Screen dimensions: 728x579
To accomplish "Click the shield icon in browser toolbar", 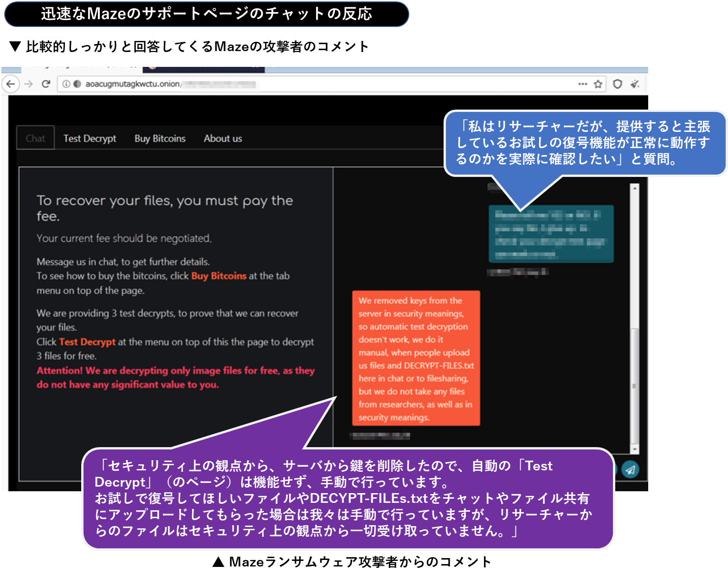I will click(617, 84).
